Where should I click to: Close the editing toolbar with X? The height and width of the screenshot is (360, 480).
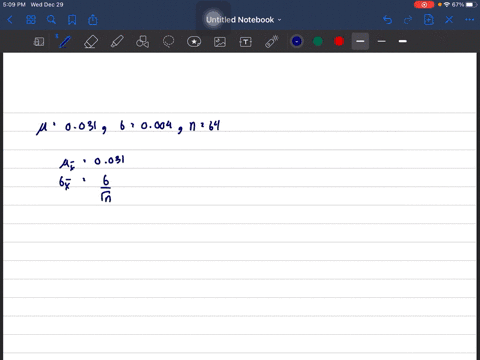click(x=449, y=20)
